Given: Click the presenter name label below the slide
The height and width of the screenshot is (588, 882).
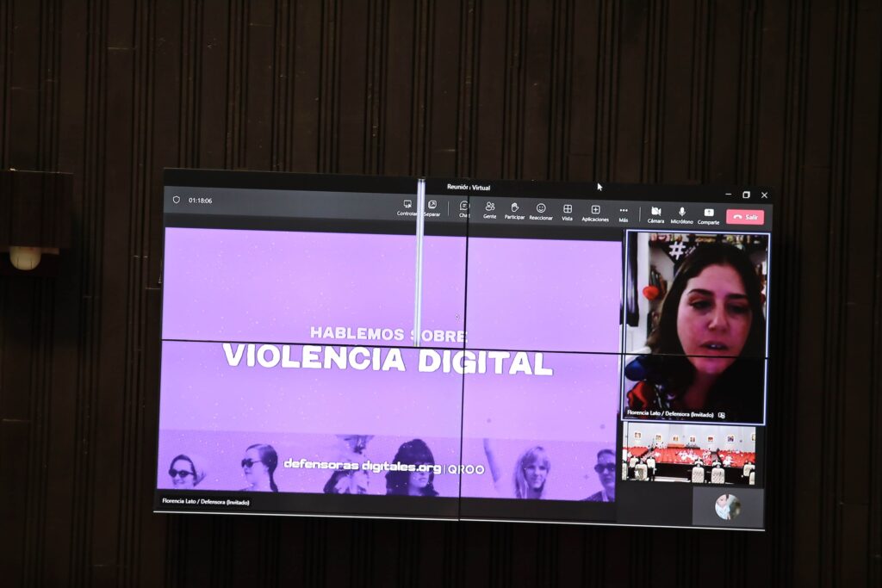Looking at the screenshot, I should (x=206, y=501).
